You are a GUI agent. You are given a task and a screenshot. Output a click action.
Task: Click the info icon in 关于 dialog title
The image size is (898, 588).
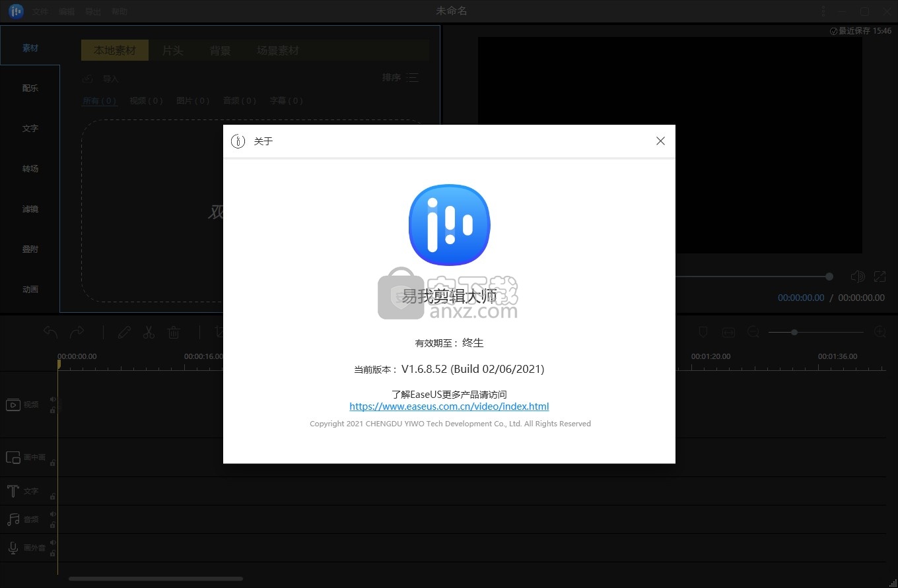238,141
